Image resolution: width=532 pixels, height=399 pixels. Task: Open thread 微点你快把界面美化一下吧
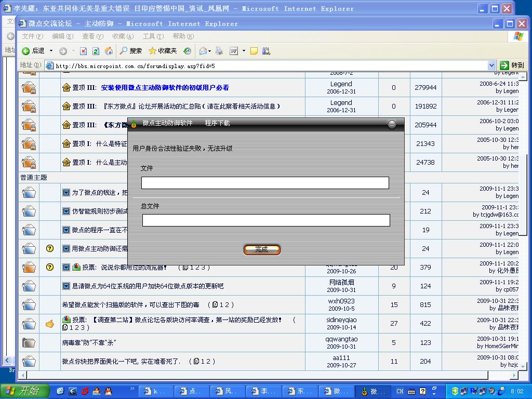122,362
